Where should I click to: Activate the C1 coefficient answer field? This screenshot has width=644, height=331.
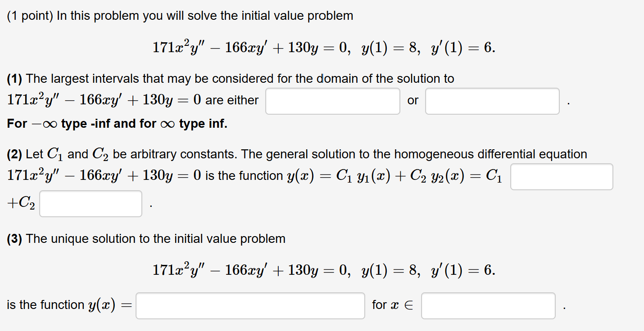point(562,177)
